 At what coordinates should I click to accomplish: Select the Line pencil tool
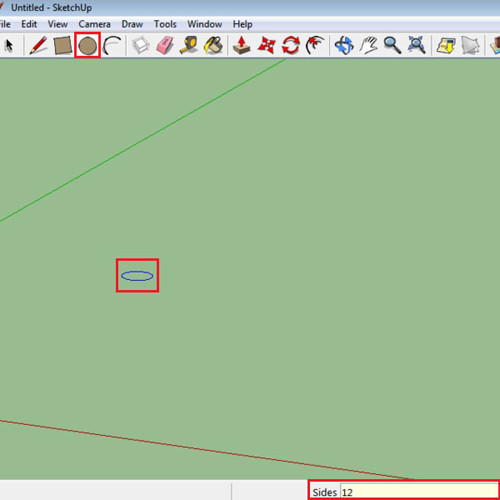[38, 45]
